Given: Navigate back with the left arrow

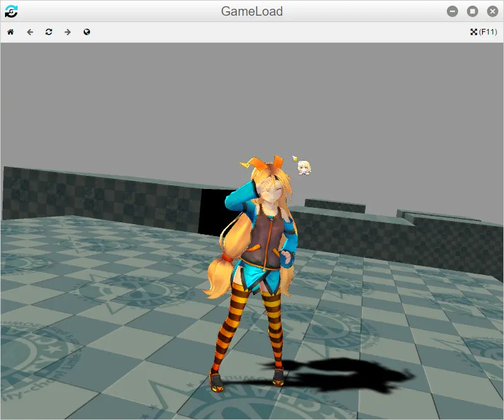Looking at the screenshot, I should pos(30,32).
